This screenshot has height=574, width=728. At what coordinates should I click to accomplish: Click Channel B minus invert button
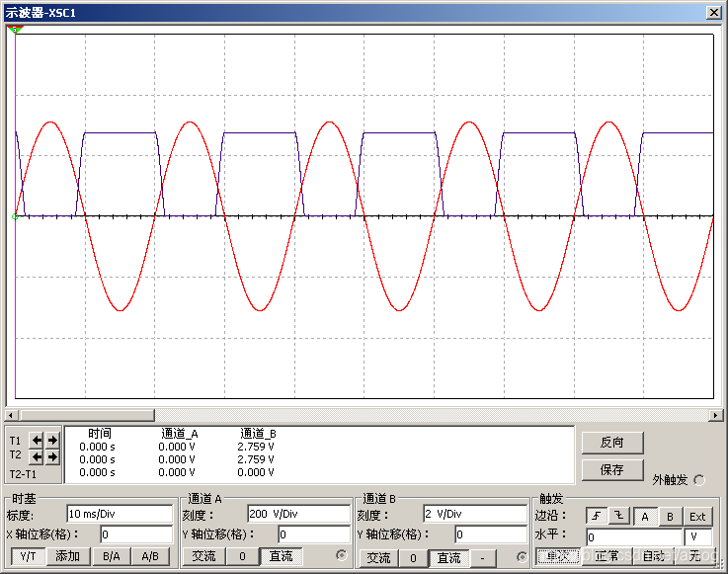[483, 558]
